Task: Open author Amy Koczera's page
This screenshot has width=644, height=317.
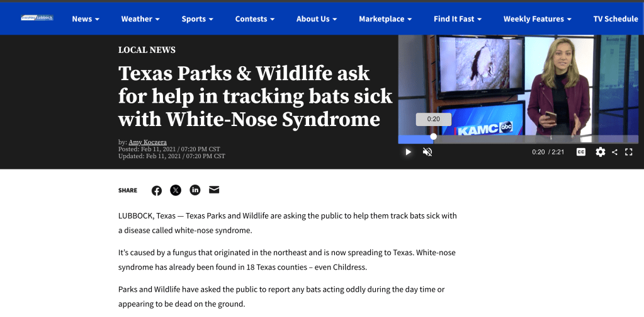Action: click(147, 142)
